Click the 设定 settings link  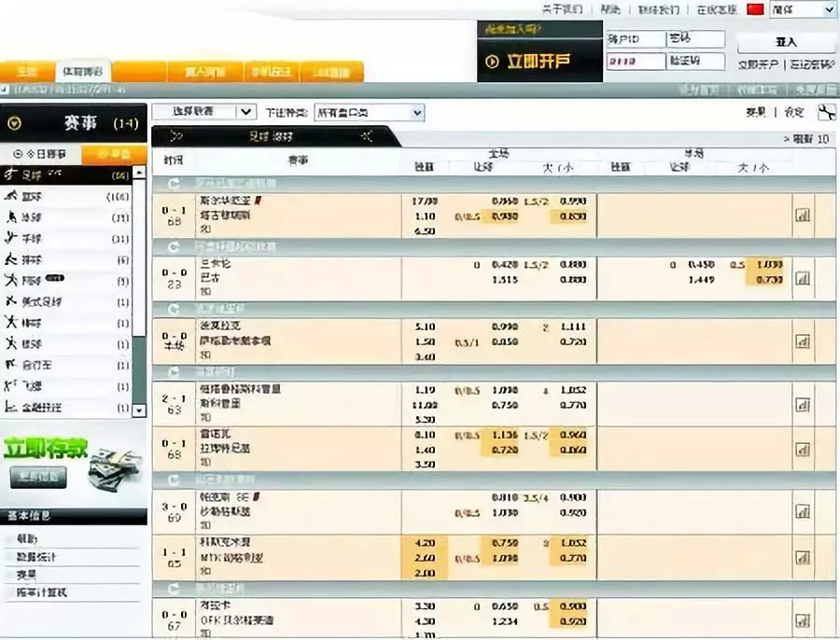pos(794,112)
